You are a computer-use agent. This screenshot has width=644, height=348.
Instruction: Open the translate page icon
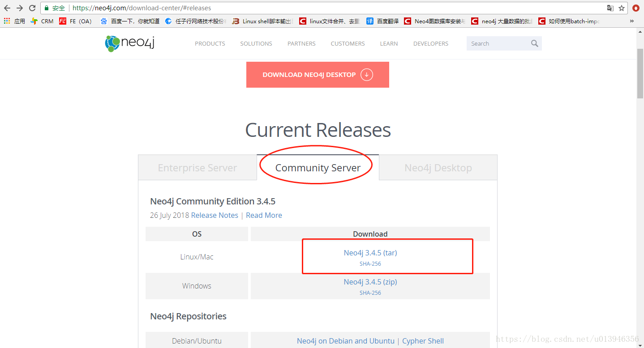[x=610, y=8]
